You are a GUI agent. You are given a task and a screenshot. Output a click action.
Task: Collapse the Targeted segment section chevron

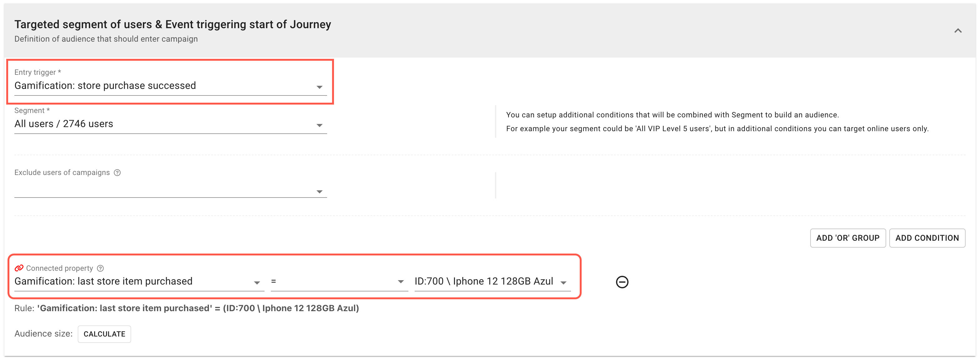pyautogui.click(x=957, y=31)
